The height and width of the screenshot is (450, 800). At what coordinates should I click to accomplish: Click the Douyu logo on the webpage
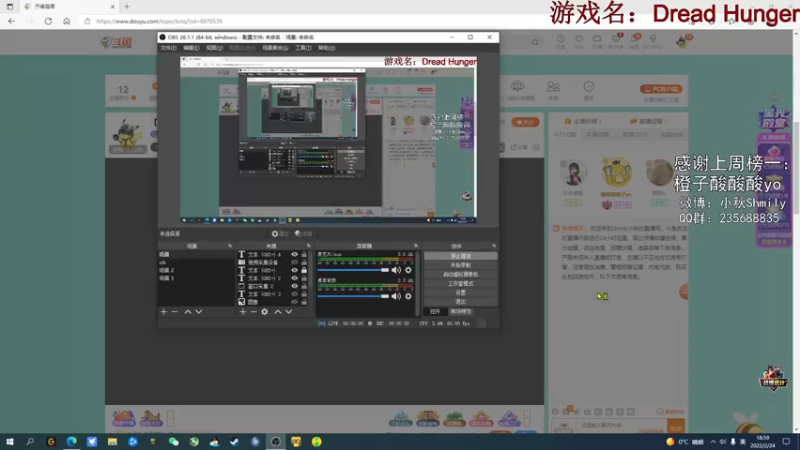point(116,42)
